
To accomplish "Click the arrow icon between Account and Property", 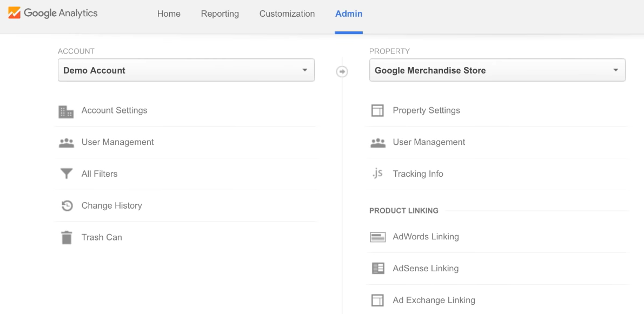I will (342, 71).
